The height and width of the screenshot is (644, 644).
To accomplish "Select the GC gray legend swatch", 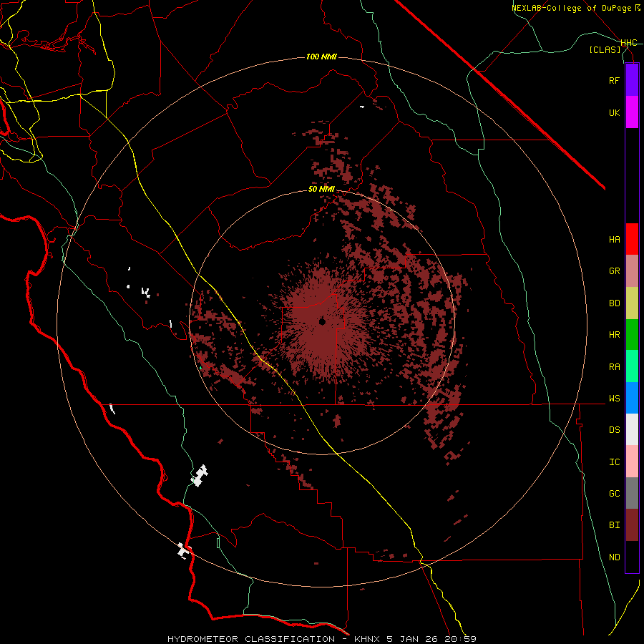I will pyautogui.click(x=632, y=493).
